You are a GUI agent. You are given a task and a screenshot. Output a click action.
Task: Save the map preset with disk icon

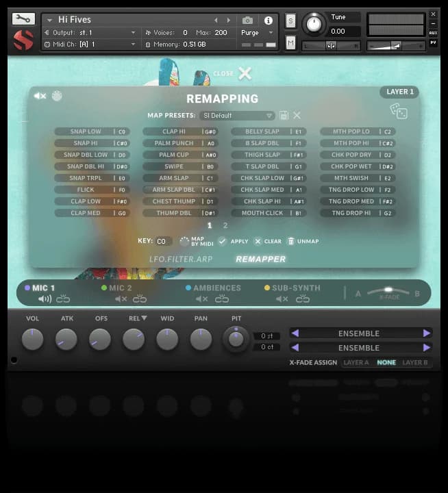(x=284, y=116)
